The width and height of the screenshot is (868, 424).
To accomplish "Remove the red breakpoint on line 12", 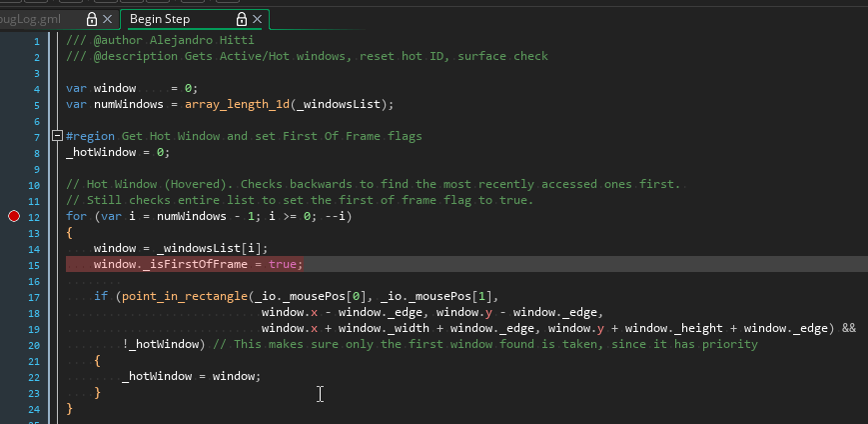I will point(14,216).
